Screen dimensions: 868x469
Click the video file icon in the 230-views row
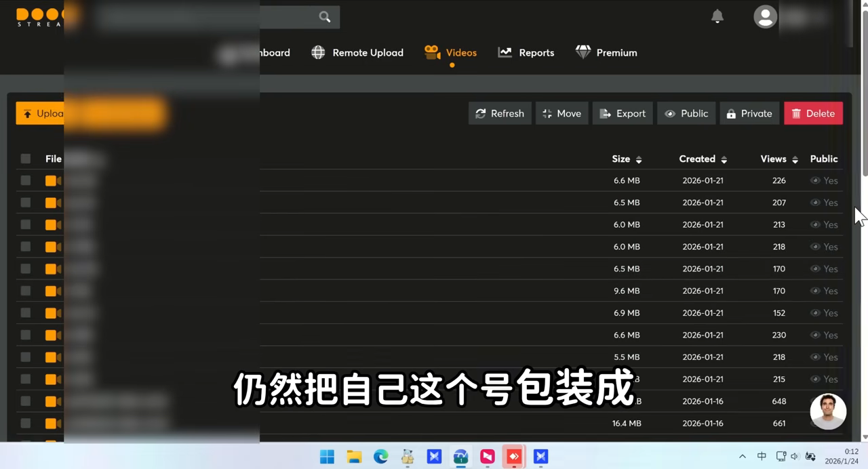pyautogui.click(x=53, y=335)
